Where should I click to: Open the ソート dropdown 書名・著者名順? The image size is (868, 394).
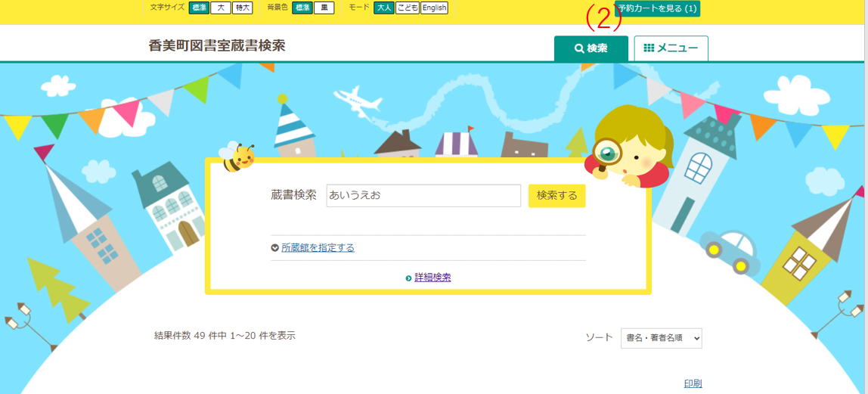(661, 337)
